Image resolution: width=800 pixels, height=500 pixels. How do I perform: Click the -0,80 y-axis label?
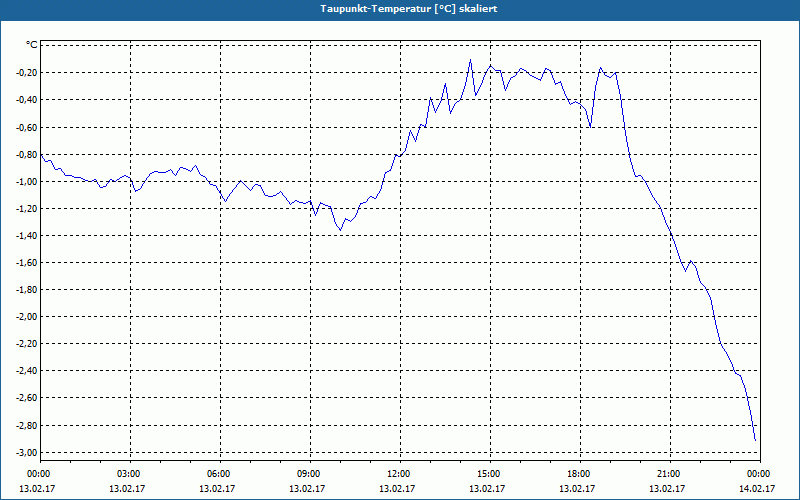(x=26, y=154)
